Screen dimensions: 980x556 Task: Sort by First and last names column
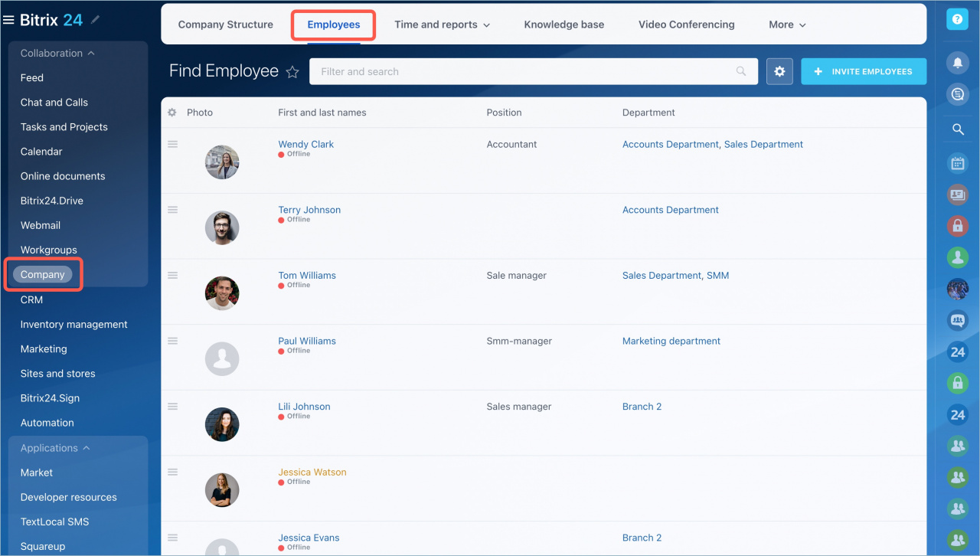[x=322, y=113]
